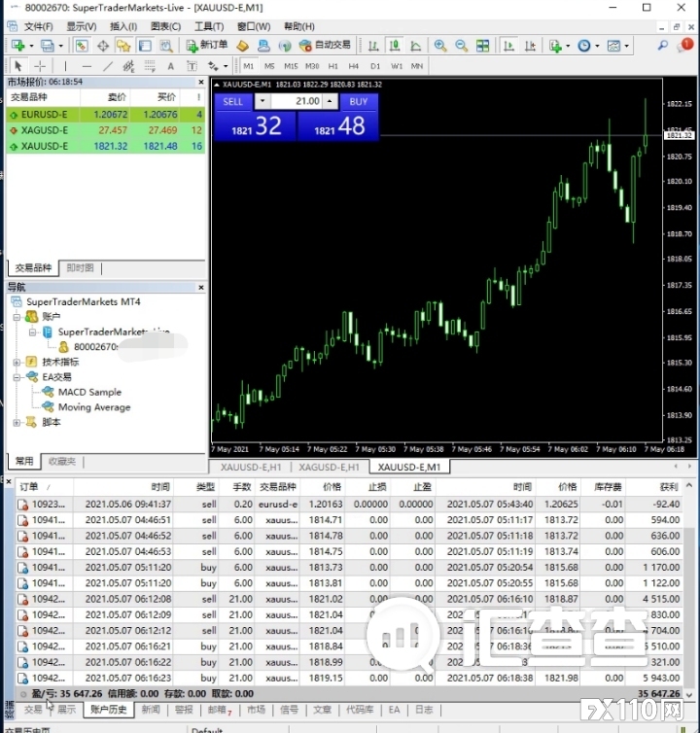The image size is (700, 733).
Task: Open the 图表(C) menu
Action: click(x=165, y=26)
